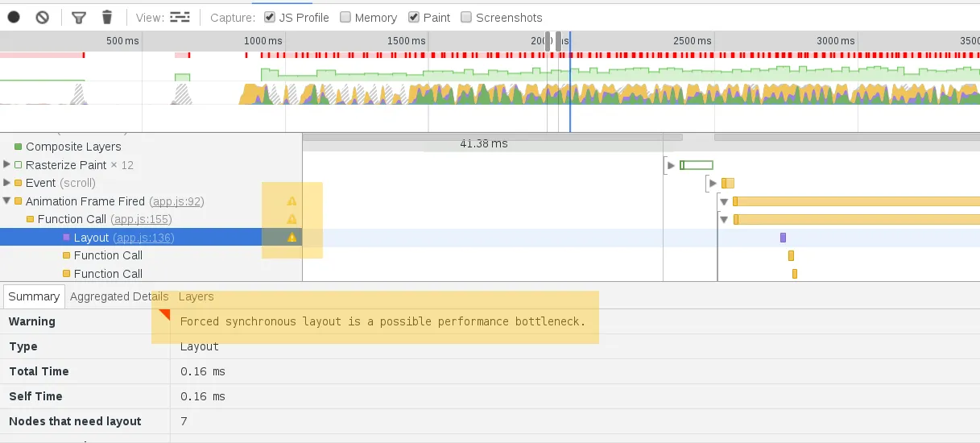The width and height of the screenshot is (980, 443).
Task: Open the app.js:92 source link
Action: point(176,201)
